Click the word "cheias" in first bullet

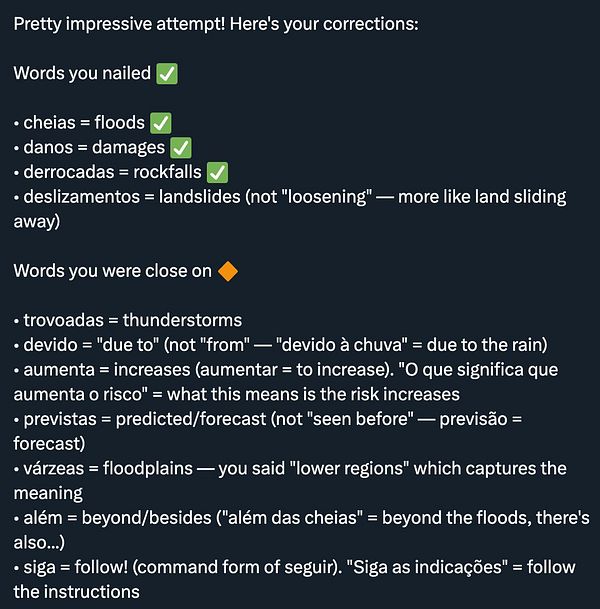coord(49,123)
